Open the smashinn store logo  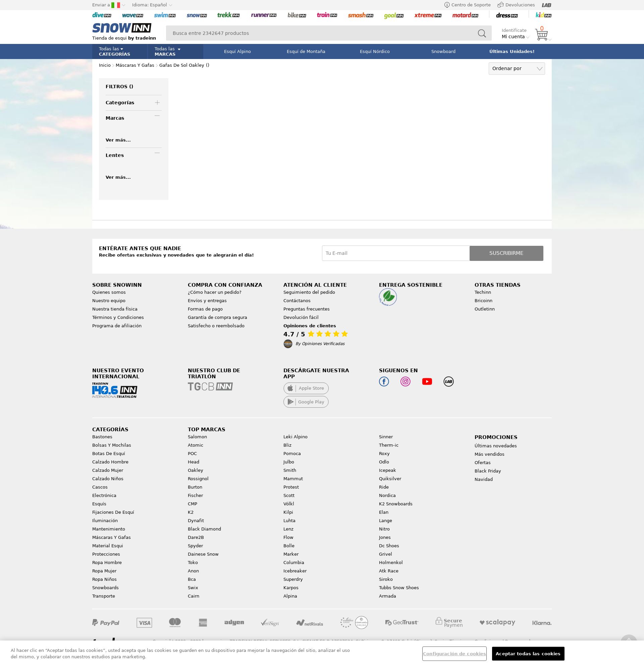360,15
